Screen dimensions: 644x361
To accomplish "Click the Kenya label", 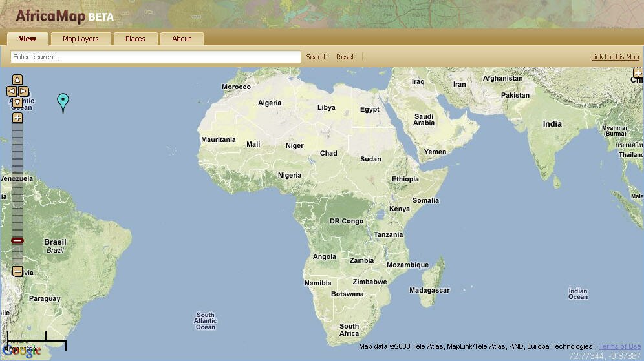I will tap(399, 209).
